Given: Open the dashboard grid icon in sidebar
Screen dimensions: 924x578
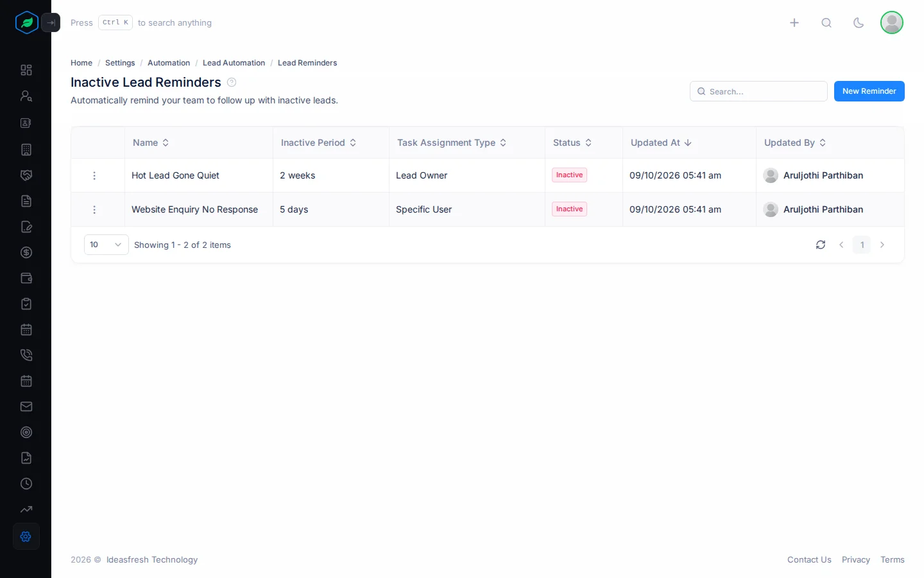Looking at the screenshot, I should (26, 70).
